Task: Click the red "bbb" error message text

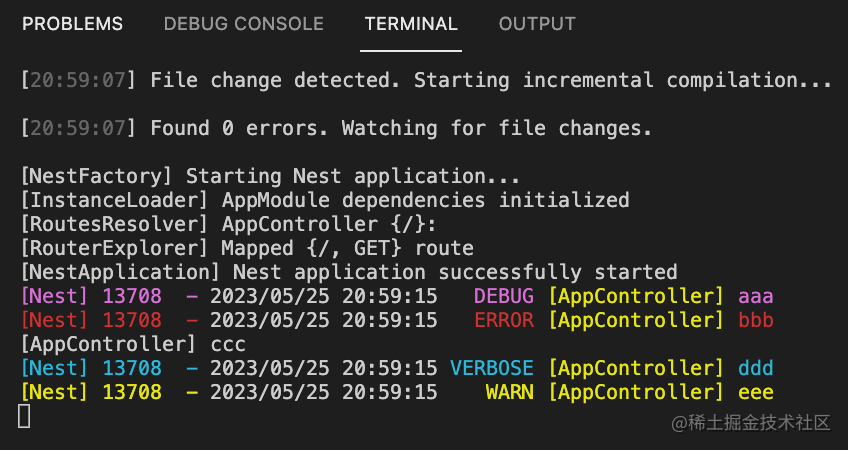Action: coord(755,320)
